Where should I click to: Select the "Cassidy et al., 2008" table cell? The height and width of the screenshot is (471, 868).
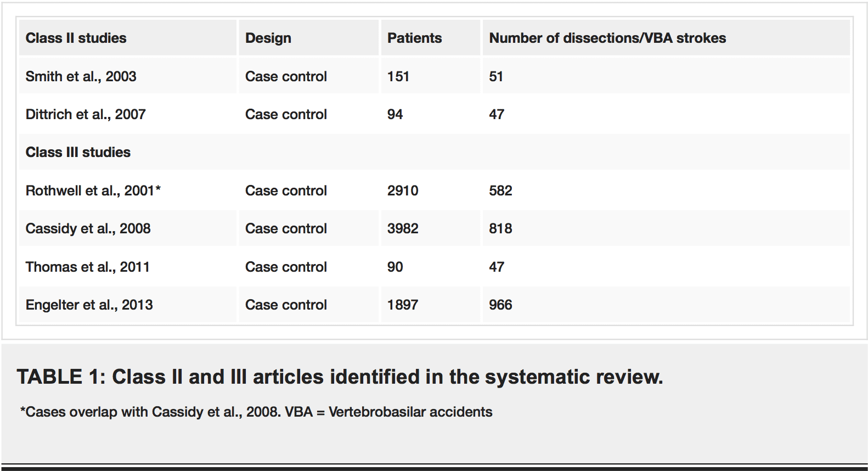point(88,228)
